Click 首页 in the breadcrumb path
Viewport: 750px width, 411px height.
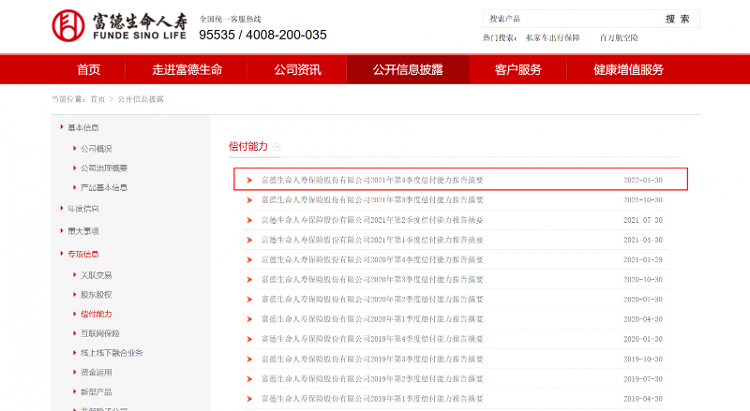97,99
